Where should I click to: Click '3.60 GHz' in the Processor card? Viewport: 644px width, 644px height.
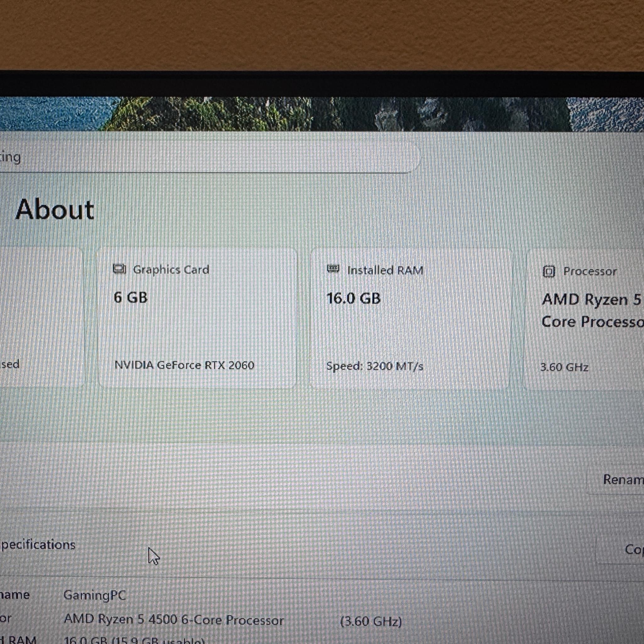point(564,367)
